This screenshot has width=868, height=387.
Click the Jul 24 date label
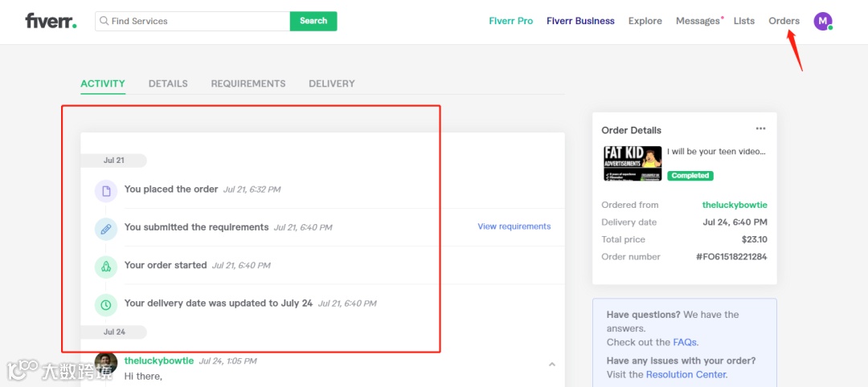(x=114, y=332)
